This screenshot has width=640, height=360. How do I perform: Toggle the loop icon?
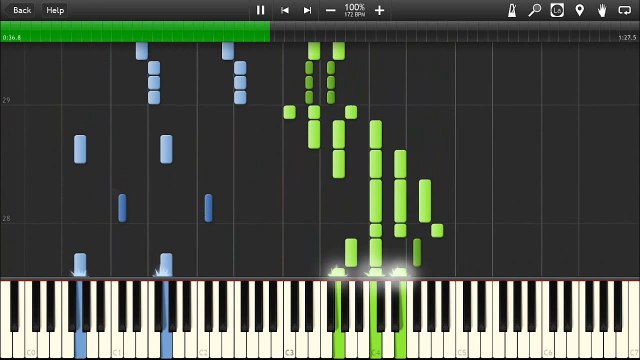[x=624, y=10]
